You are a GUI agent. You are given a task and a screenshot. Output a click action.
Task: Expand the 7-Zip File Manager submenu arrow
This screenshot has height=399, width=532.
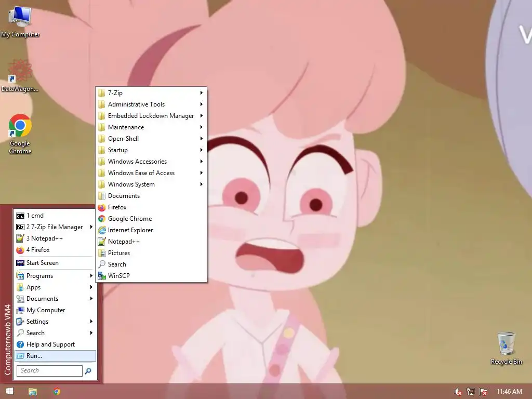(x=91, y=227)
